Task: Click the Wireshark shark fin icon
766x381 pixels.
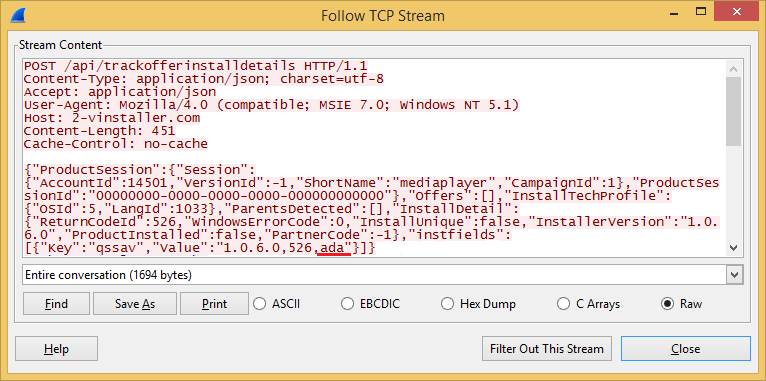Action: (18, 15)
